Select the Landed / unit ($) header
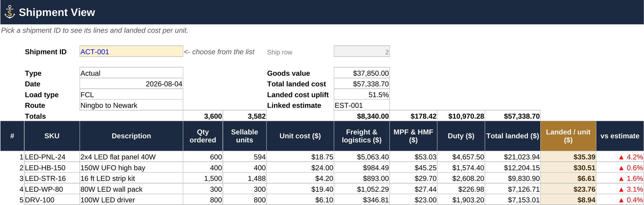 pyautogui.click(x=568, y=136)
